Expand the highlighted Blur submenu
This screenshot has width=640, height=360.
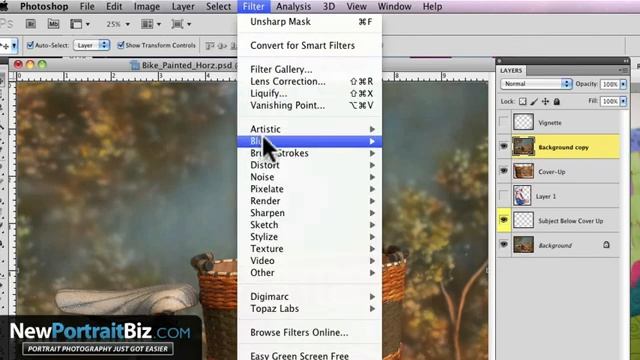309,141
